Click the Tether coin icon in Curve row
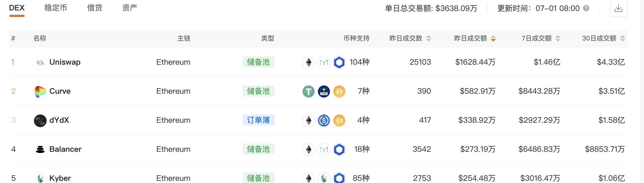The width and height of the screenshot is (644, 183). pos(309,92)
